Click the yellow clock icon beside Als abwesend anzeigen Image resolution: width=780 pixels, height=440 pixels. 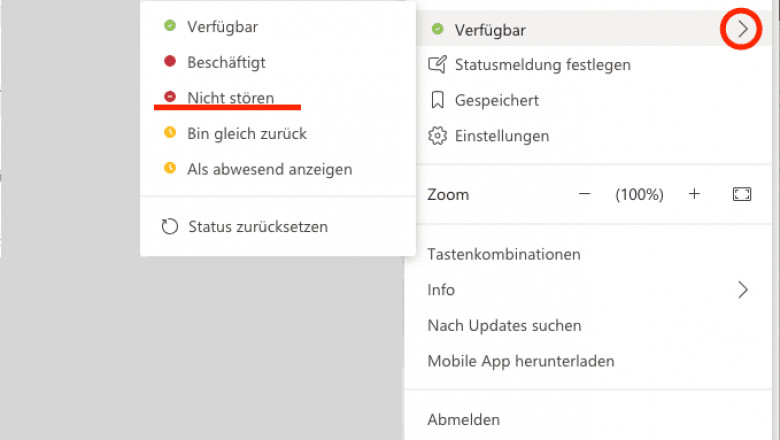170,168
